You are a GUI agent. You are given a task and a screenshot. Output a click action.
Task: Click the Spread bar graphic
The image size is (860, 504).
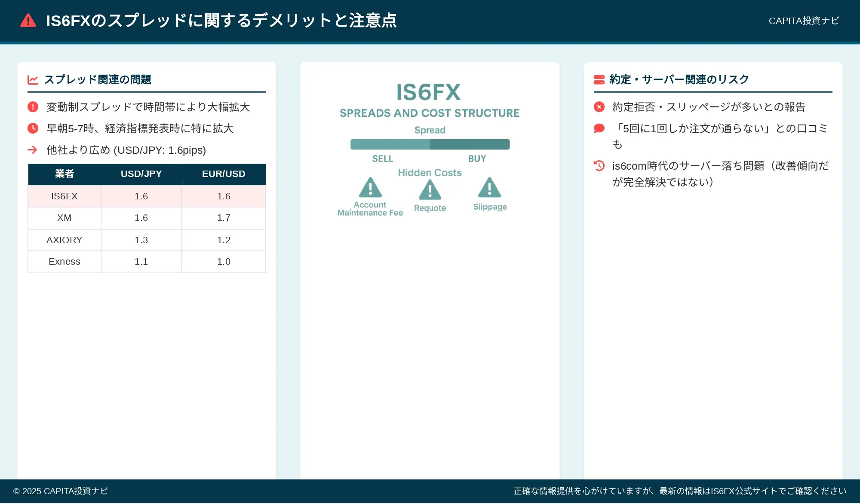click(x=430, y=144)
